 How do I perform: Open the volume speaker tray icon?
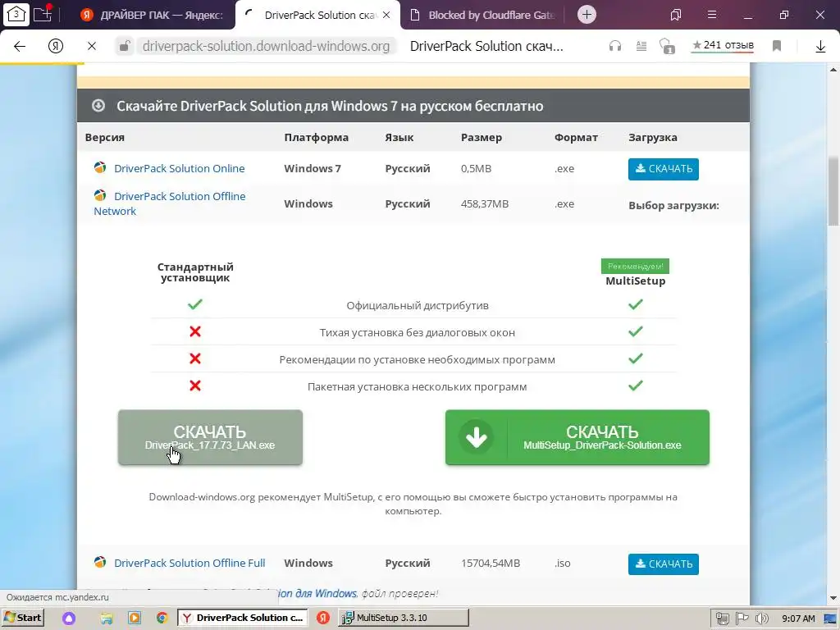[x=762, y=619]
